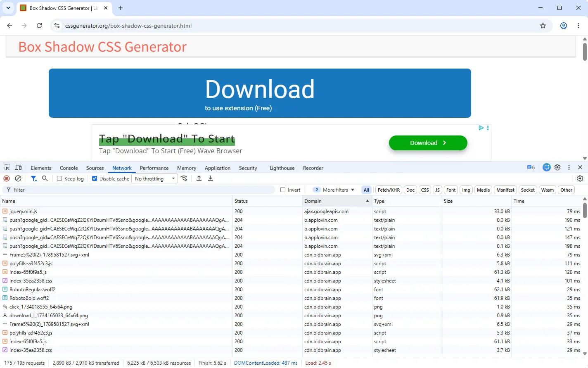
Task: Open the Chrome profile icon
Action: pyautogui.click(x=564, y=26)
